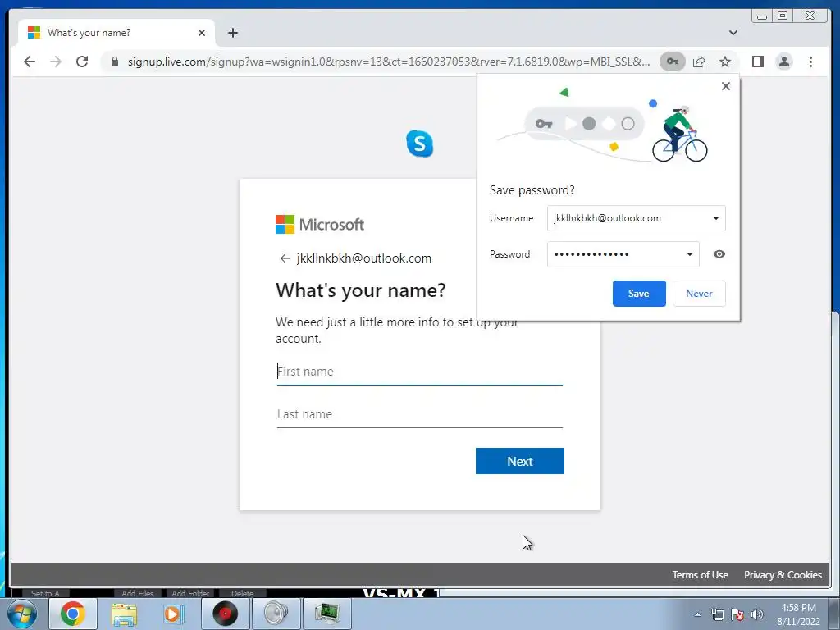Expand the Username dropdown
The image size is (840, 630).
(715, 218)
